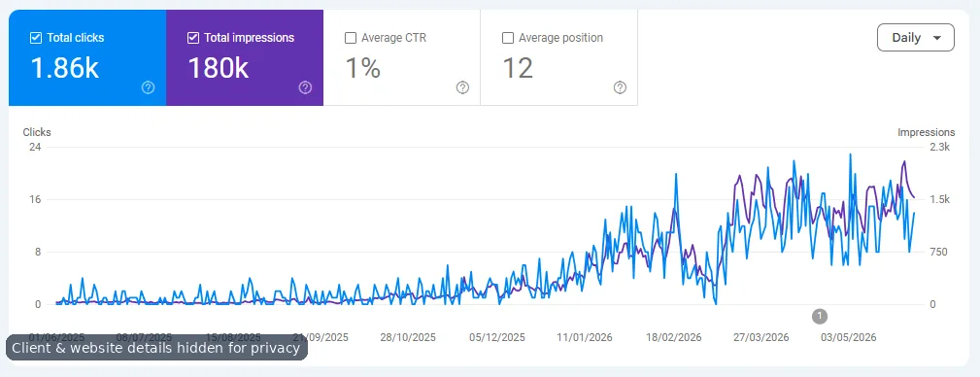
Task: Click the 24 clicks axis value
Action: (x=35, y=147)
